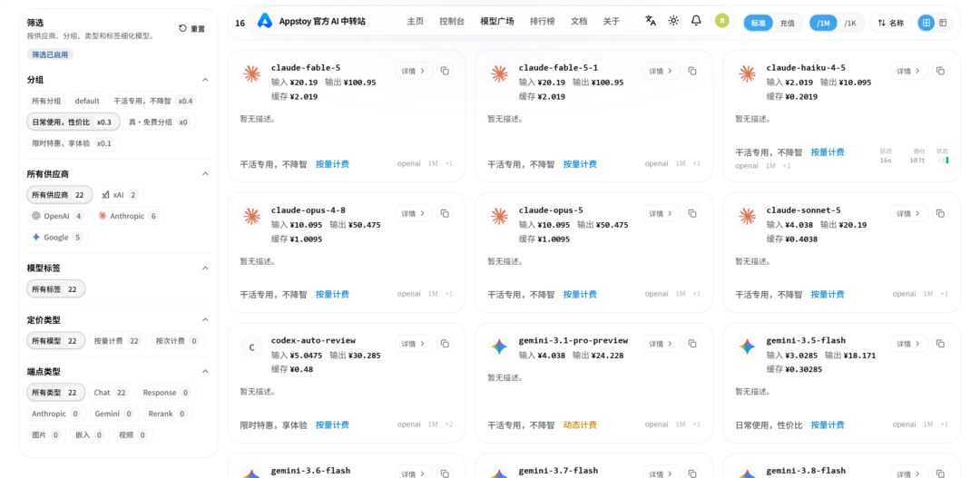This screenshot has height=478, width=980.
Task: Click the Anthropic logo on claude-sonnet-5 card
Action: [747, 217]
